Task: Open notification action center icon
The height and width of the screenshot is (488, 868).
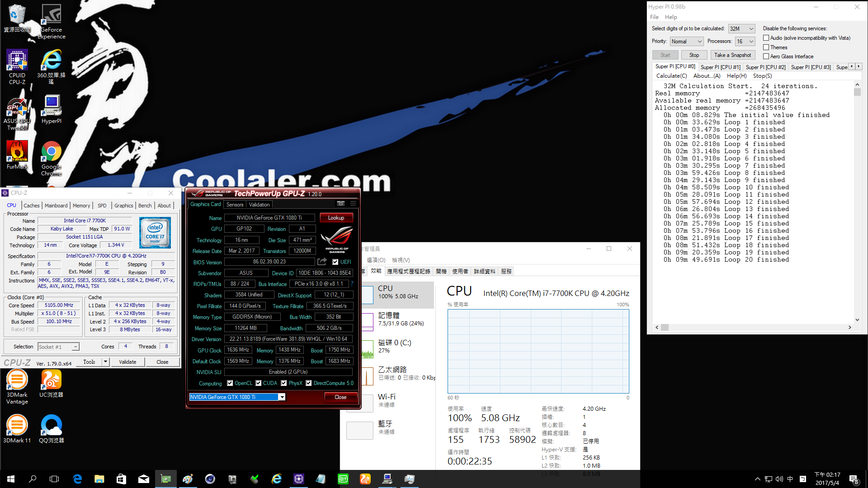Action: pos(854,479)
